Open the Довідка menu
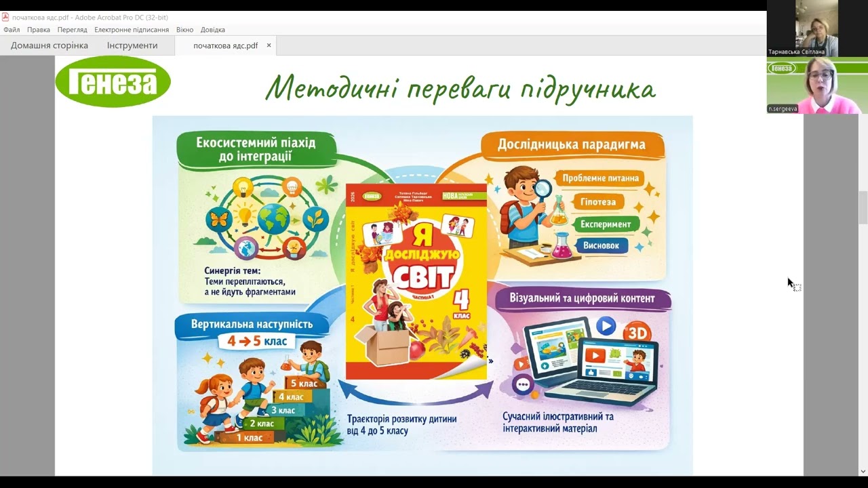This screenshot has height=488, width=868. (213, 30)
